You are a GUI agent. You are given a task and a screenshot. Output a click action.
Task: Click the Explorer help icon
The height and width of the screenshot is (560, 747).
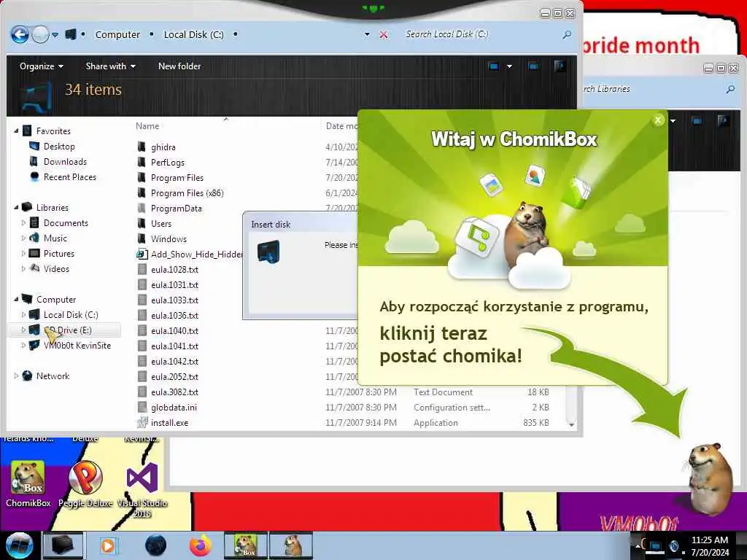(560, 66)
